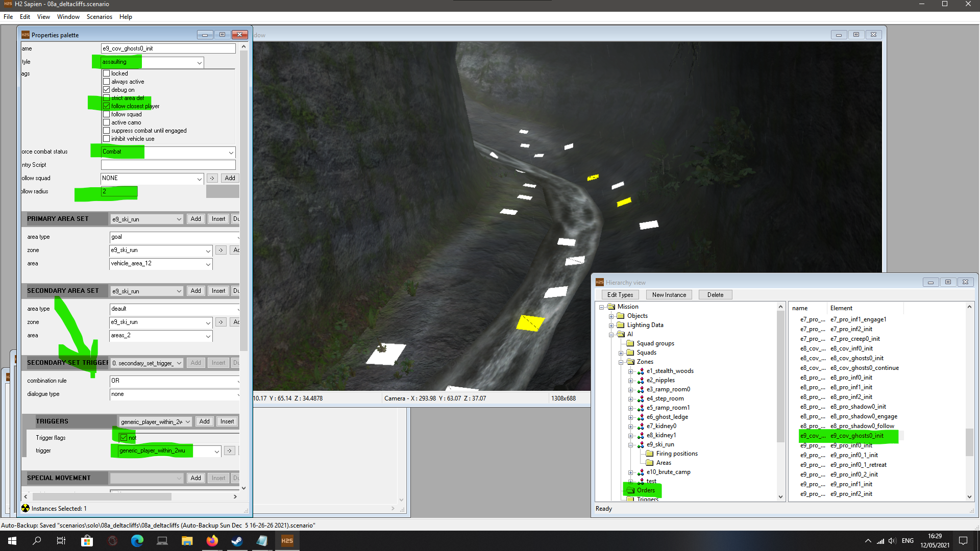The image size is (980, 551).
Task: Open Firefox from the taskbar
Action: [212, 541]
